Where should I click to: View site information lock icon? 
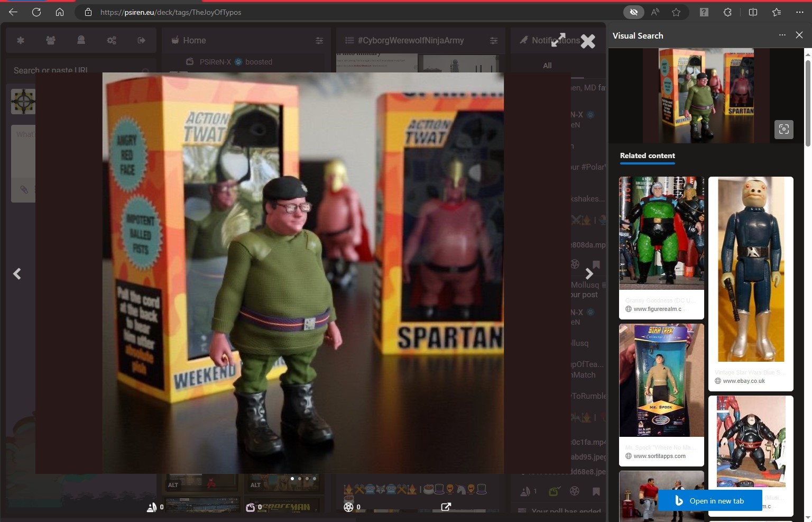click(x=88, y=12)
